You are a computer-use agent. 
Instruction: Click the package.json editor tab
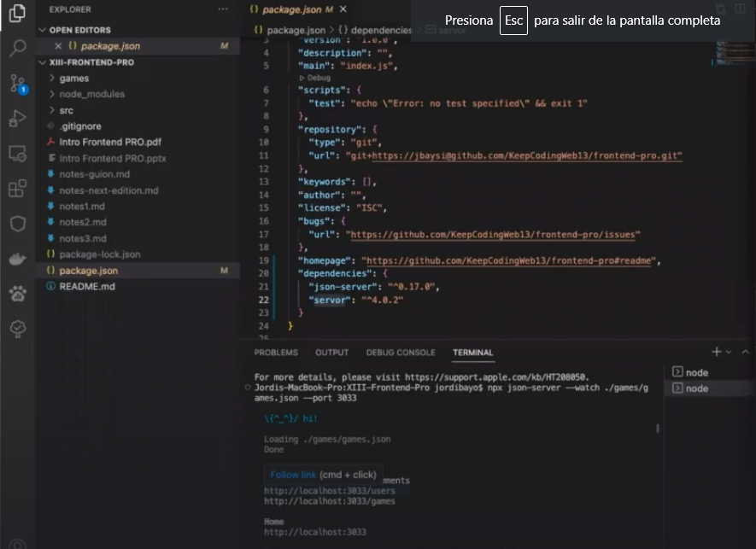click(291, 9)
